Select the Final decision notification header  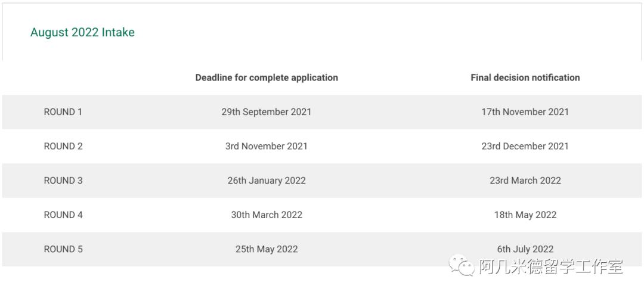pyautogui.click(x=525, y=77)
